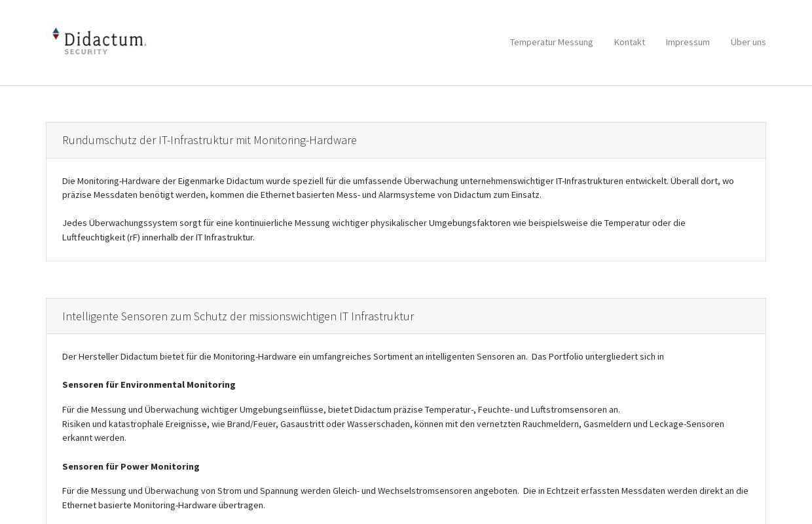Open the Kontakt page
812x524 pixels.
pyautogui.click(x=629, y=42)
